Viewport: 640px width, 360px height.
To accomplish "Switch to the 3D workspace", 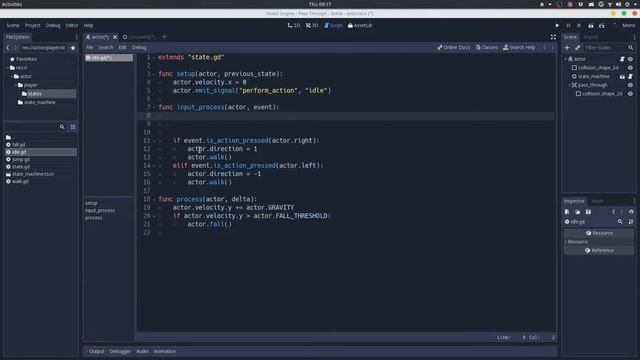I will click(x=312, y=25).
